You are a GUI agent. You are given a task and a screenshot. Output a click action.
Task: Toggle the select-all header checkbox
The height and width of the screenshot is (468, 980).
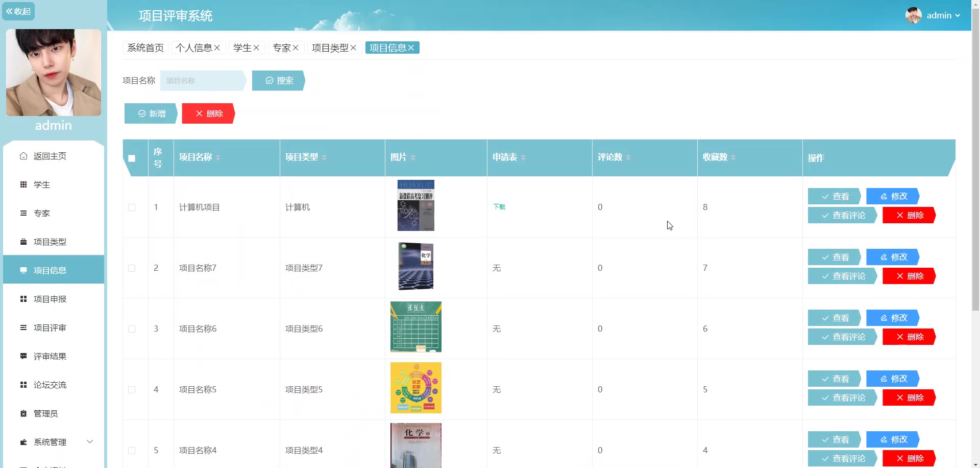(132, 158)
